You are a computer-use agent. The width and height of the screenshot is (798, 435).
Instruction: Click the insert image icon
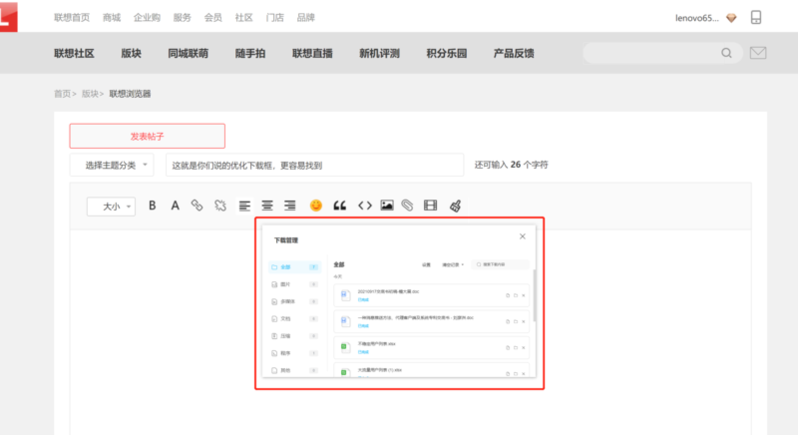click(387, 206)
